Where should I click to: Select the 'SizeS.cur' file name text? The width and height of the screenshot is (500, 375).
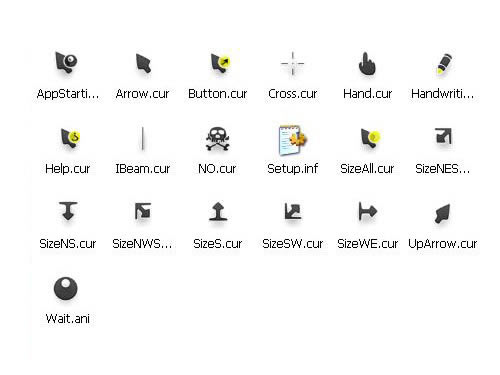(x=217, y=244)
